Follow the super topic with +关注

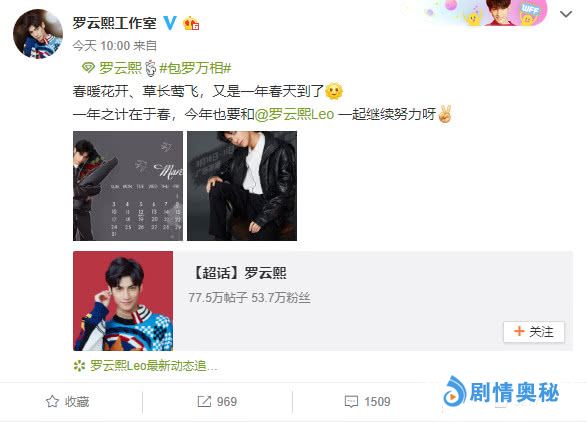534,332
